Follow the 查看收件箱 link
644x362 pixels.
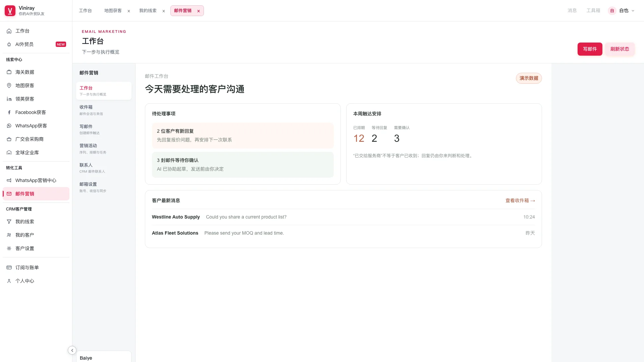pos(520,200)
